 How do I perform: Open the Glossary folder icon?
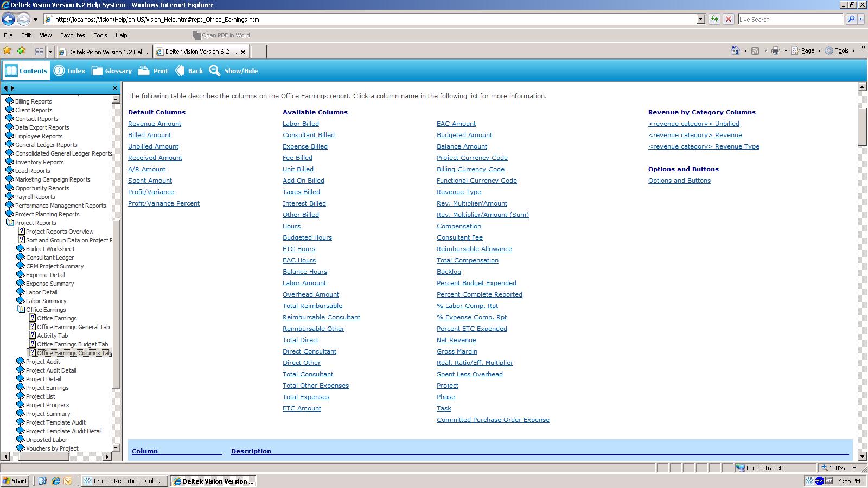pyautogui.click(x=97, y=71)
